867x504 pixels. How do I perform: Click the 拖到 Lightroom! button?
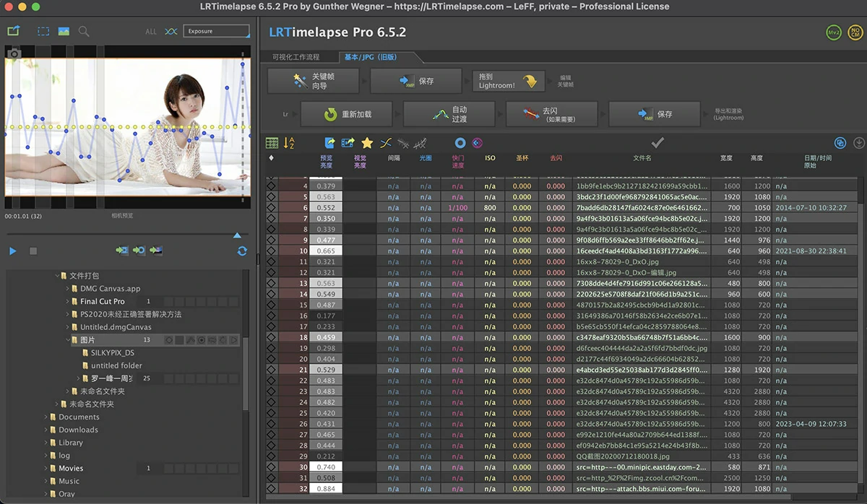click(507, 81)
